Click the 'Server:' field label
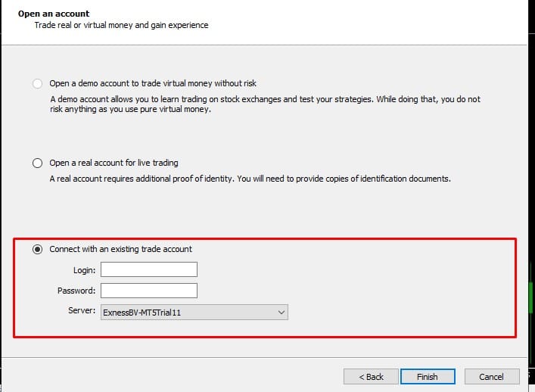This screenshot has width=535, height=392. point(82,311)
